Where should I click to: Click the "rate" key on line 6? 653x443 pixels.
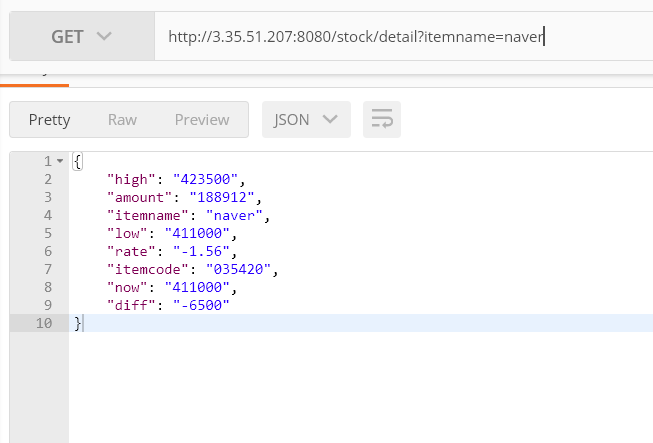[131, 251]
